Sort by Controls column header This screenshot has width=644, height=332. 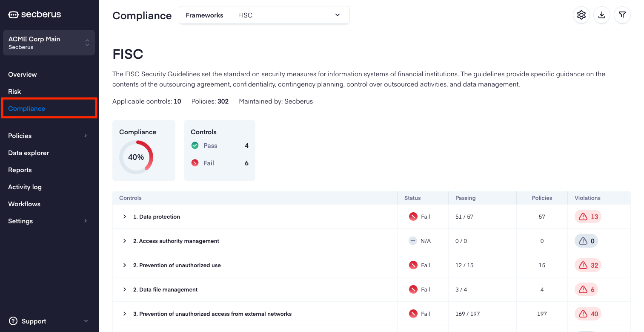click(x=130, y=198)
